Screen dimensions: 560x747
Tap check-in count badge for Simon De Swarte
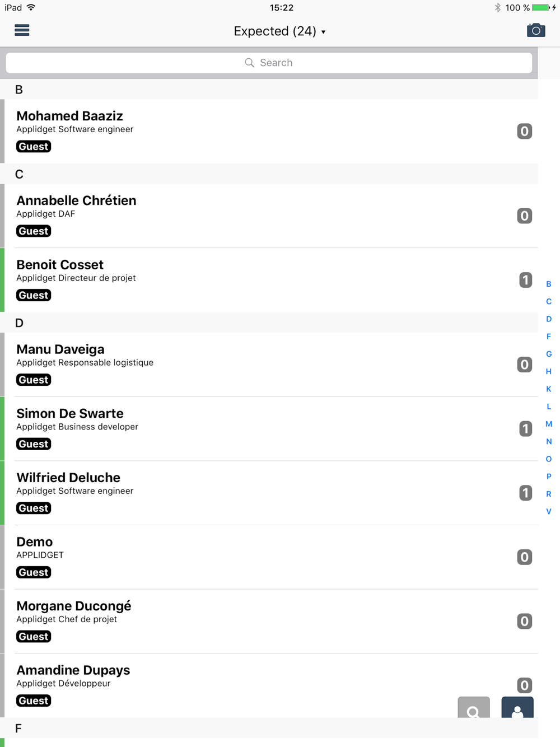pyautogui.click(x=525, y=429)
